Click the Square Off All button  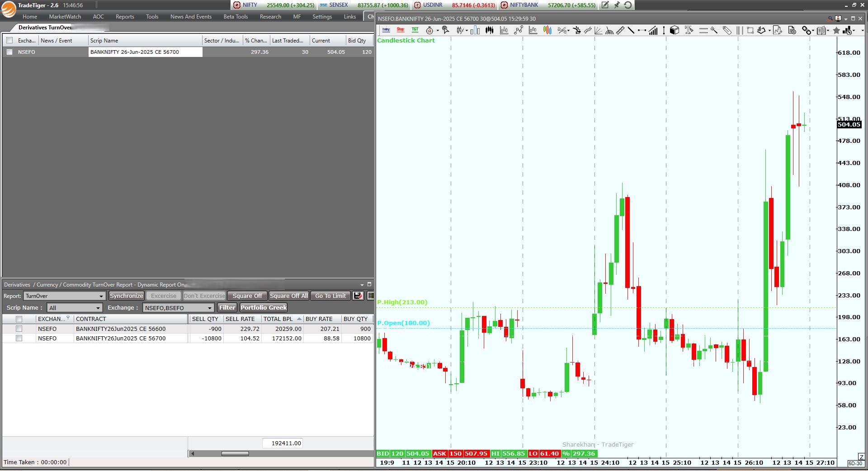(x=289, y=296)
